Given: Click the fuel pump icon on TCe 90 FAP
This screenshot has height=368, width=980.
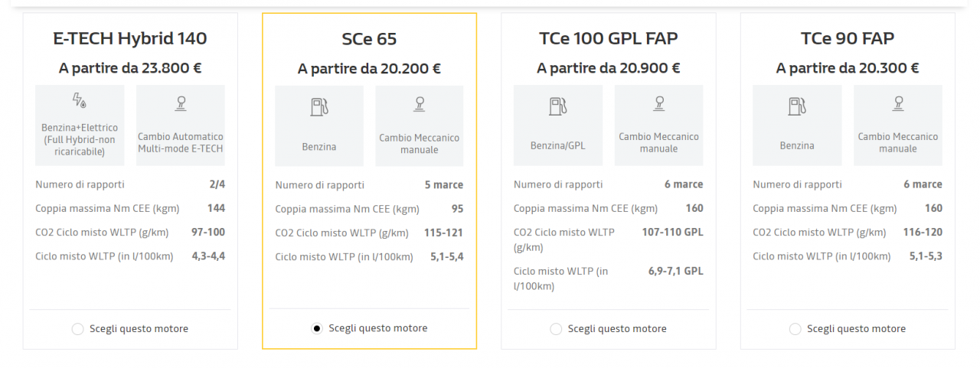Looking at the screenshot, I should [797, 106].
